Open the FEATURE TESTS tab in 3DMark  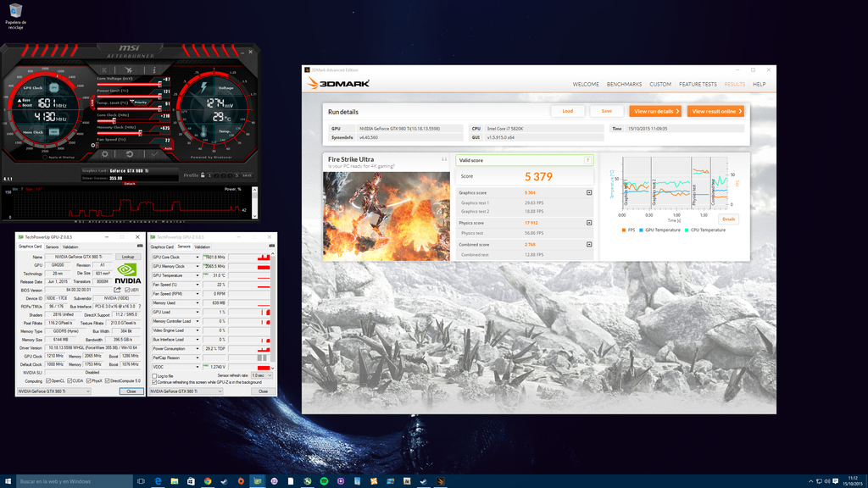click(x=698, y=84)
